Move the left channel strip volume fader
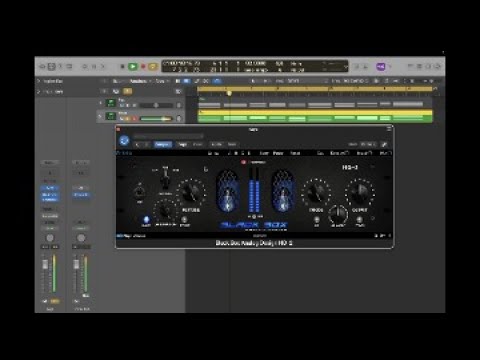Viewport: 480px width, 360px height. tap(45, 265)
